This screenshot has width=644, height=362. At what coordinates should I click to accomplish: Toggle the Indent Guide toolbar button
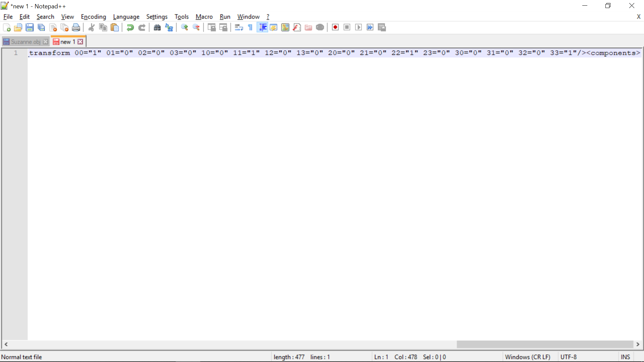pos(262,27)
